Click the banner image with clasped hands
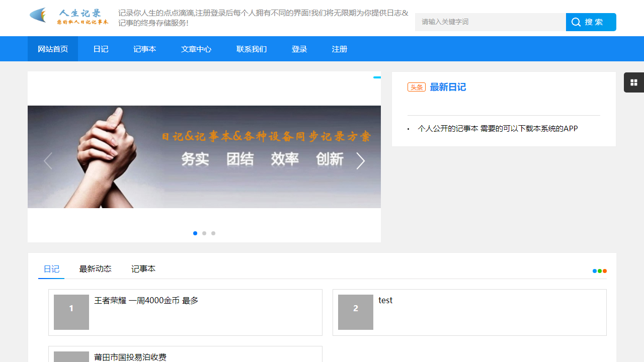Screen dimensions: 644x362 204,157
